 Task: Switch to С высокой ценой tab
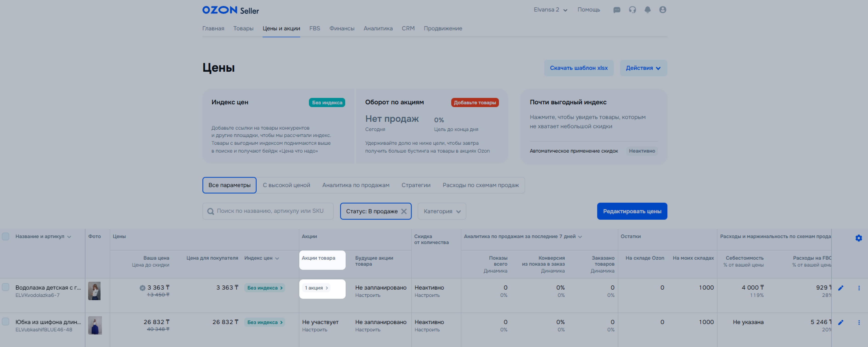coord(286,185)
